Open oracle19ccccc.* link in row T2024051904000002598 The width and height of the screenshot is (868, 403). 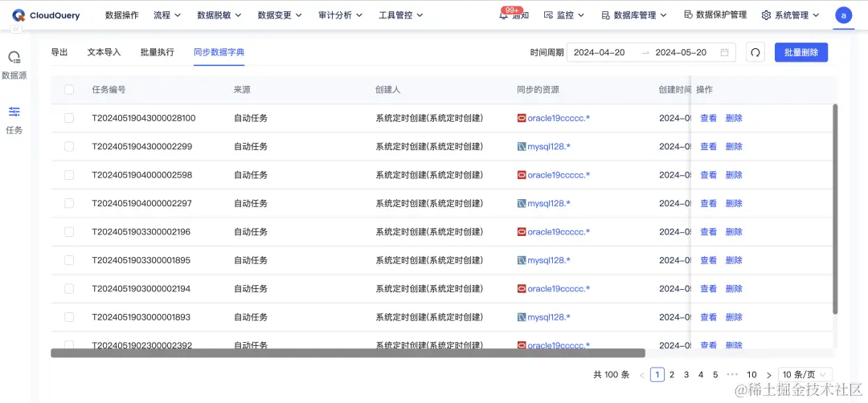point(559,175)
